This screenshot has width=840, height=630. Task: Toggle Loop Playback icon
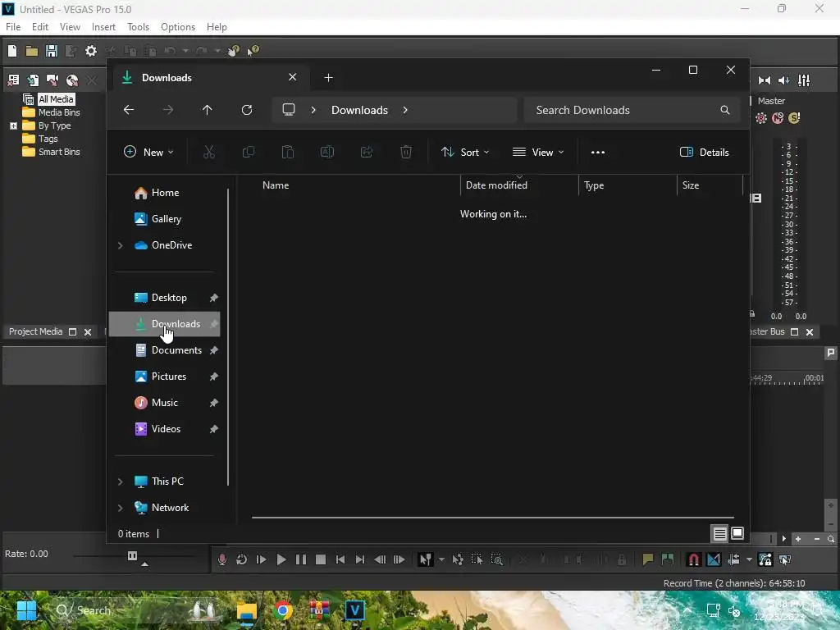242,559
